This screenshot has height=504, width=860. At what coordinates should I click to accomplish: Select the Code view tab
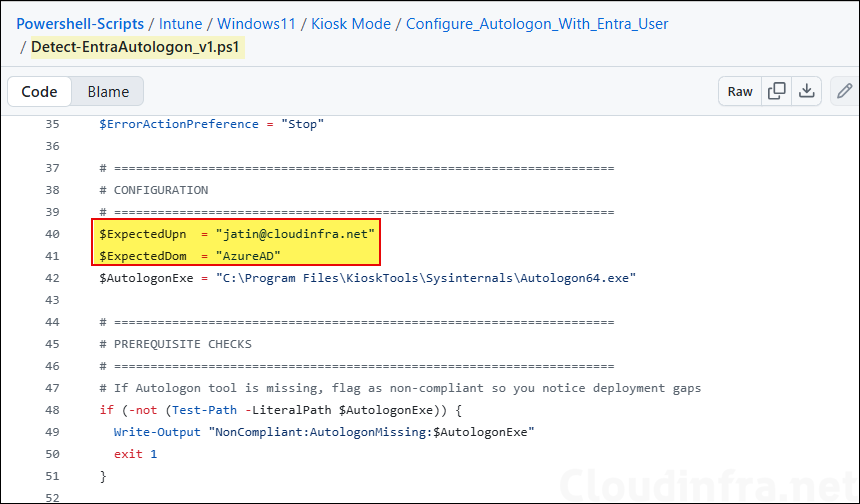pos(40,91)
